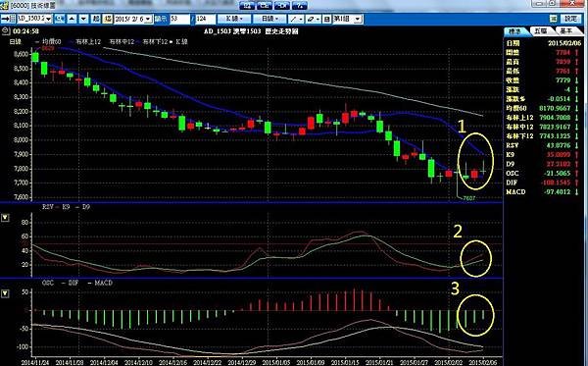This screenshot has width=588, height=366.
Task: Click the high price value 7859
Action: pos(563,62)
